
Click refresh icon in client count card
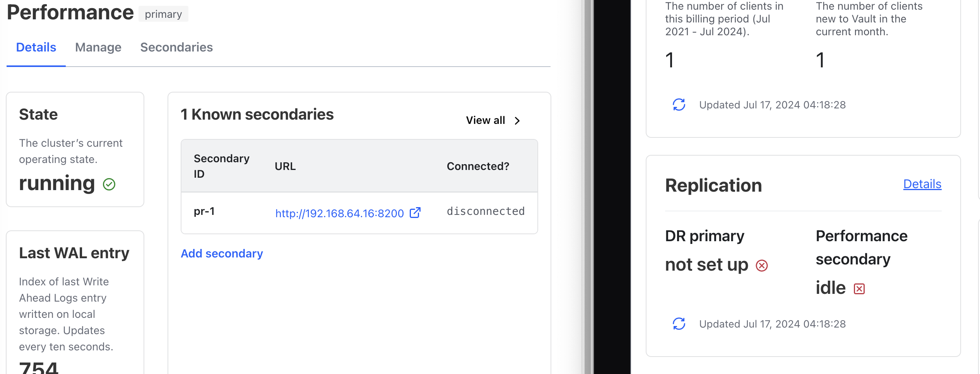coord(679,105)
